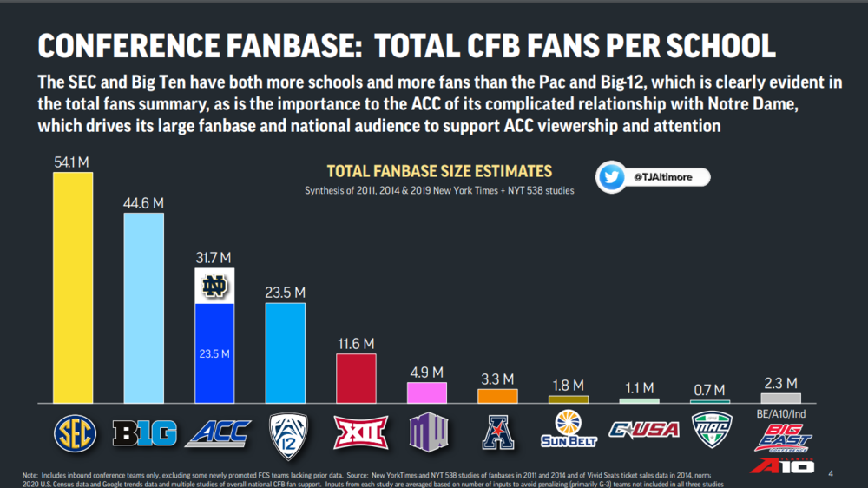Image resolution: width=868 pixels, height=488 pixels.
Task: Click the yellow SEC 54.1 M bar
Action: click(73, 287)
